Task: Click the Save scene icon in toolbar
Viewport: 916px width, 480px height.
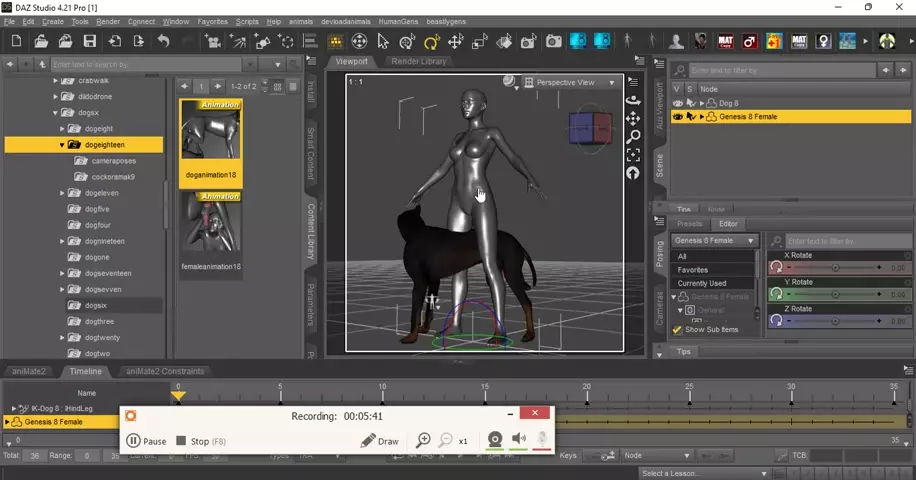Action: point(90,42)
